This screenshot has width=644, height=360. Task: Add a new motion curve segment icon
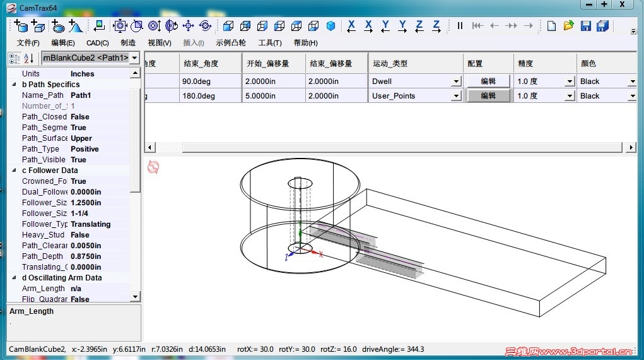[75, 26]
